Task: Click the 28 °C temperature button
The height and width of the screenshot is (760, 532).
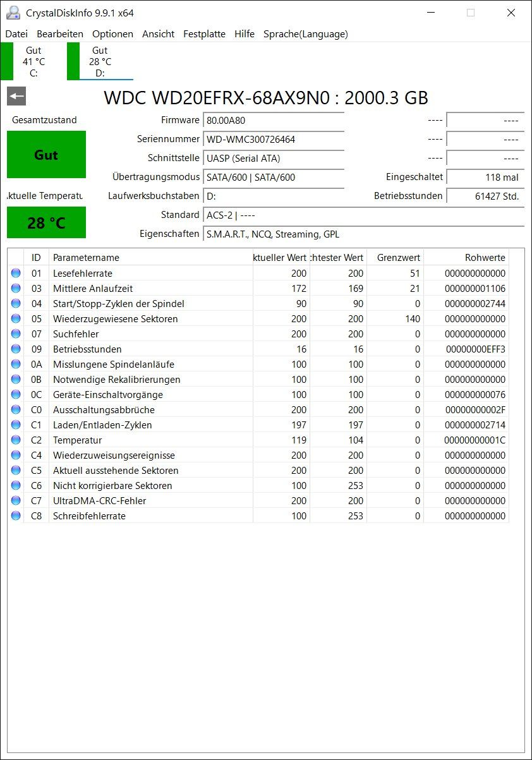Action: pos(46,222)
